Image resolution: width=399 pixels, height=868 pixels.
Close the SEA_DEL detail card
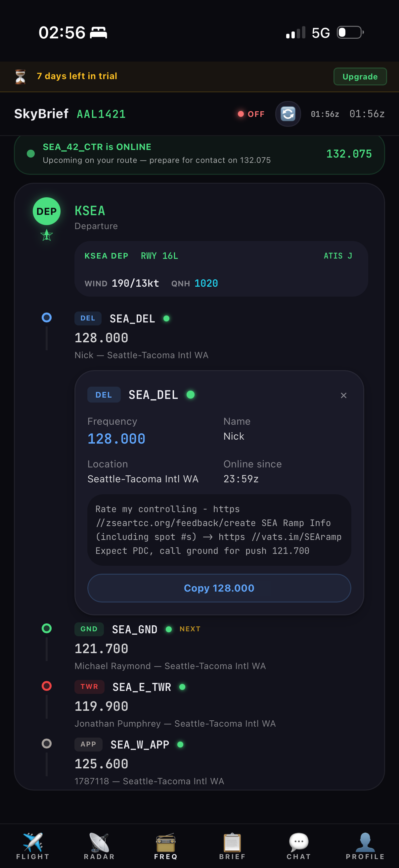(343, 395)
